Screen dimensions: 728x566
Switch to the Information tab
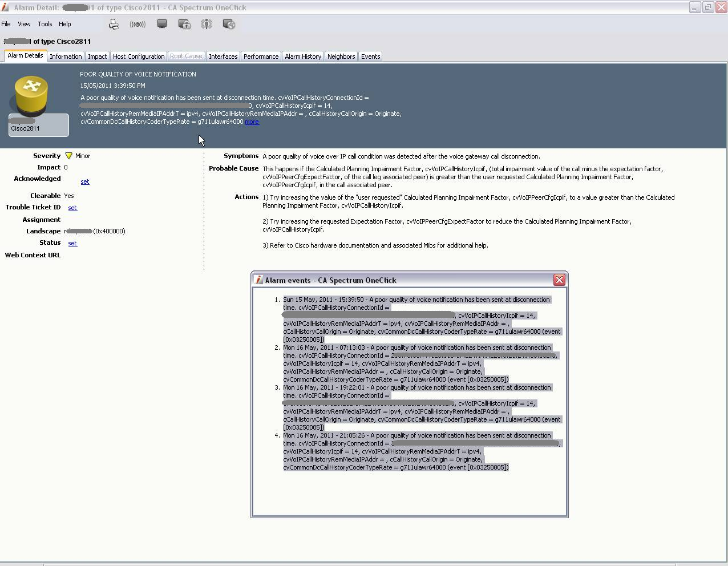(x=66, y=56)
